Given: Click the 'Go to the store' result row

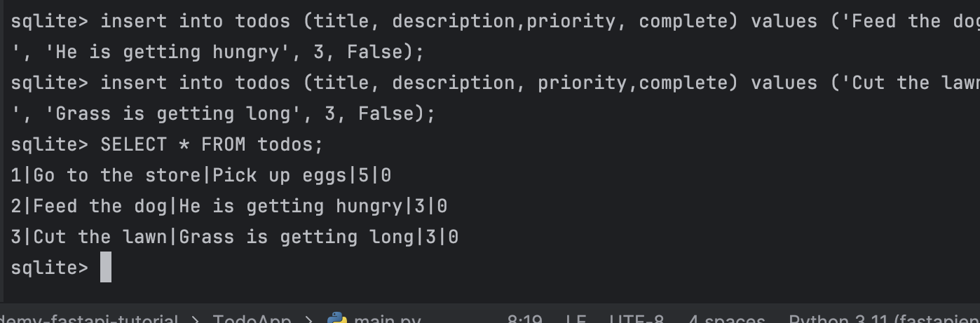Looking at the screenshot, I should click(x=201, y=175).
